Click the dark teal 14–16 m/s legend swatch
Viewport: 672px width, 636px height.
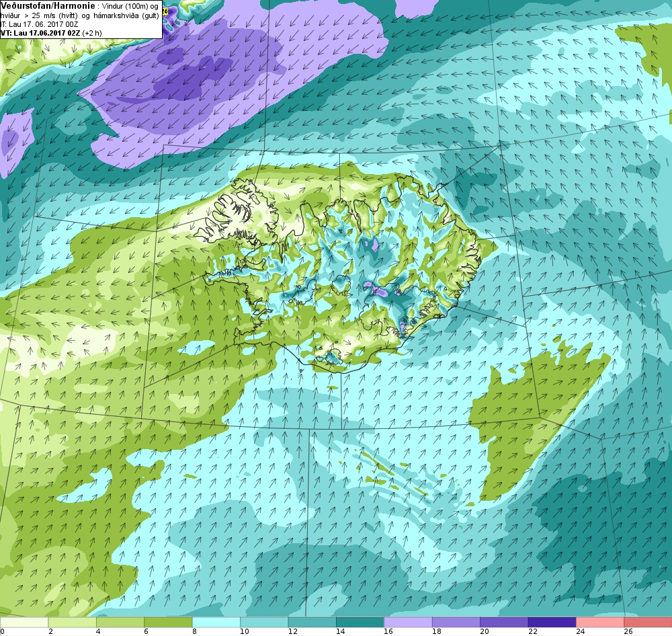[360, 622]
